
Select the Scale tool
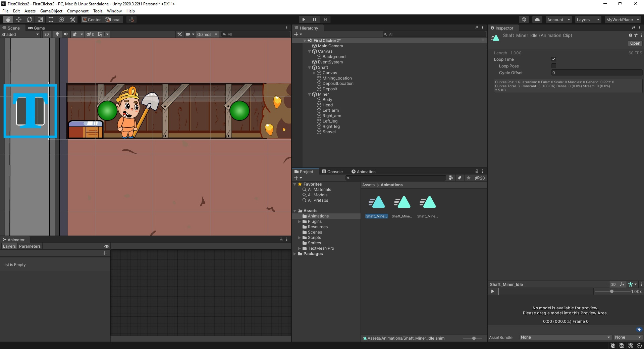tap(40, 19)
